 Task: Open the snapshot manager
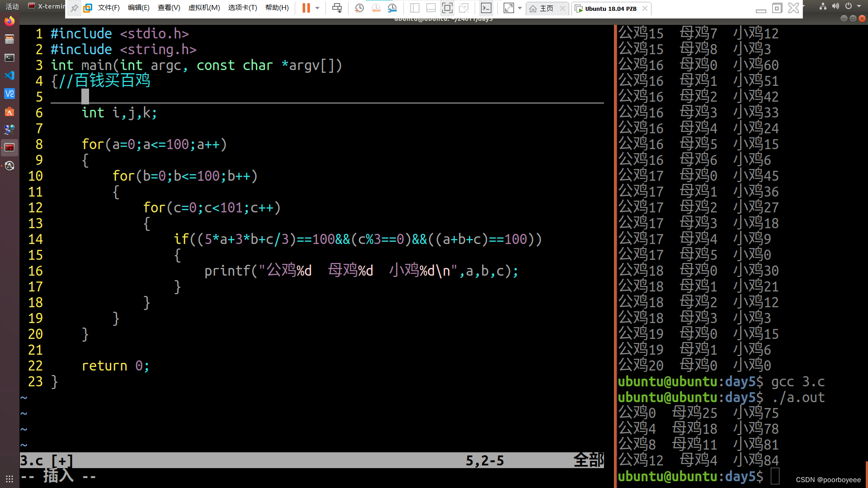click(392, 8)
